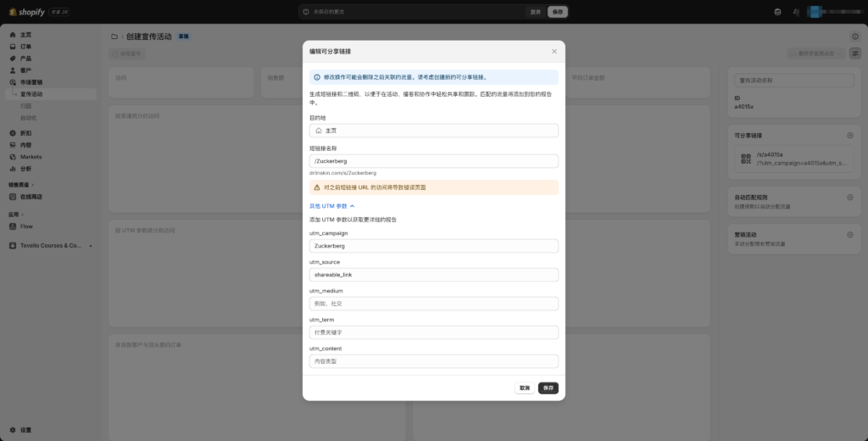Click the 设置 settings gear icon
Screen dimensions: 868x441
click(x=13, y=430)
